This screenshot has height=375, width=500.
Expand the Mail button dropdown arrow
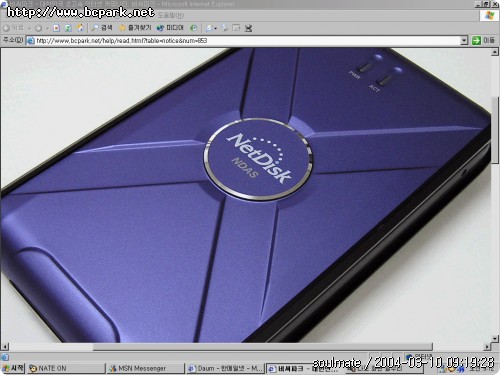215,29
